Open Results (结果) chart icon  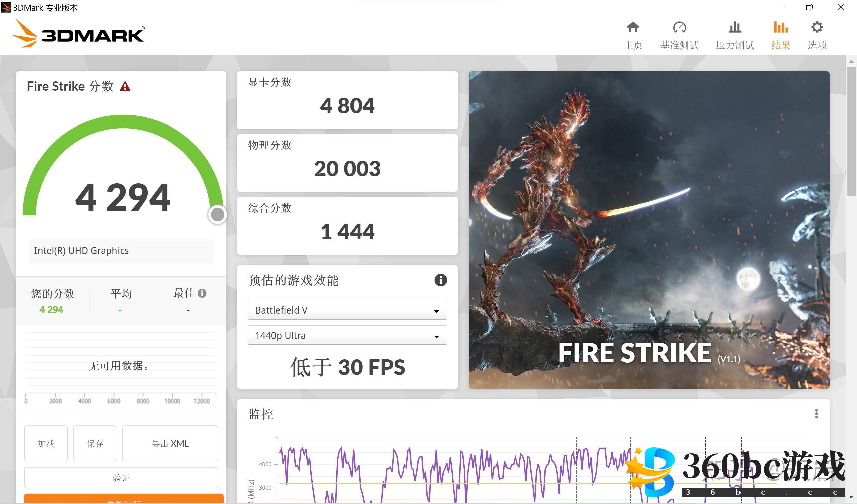[780, 28]
